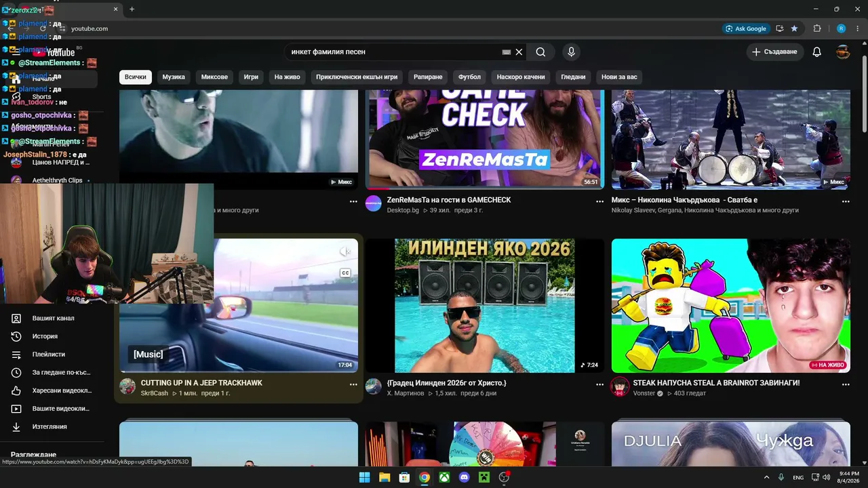Open the ZenReMasTa GAMECHECK video thumbnail
This screenshot has height=488, width=868.
tap(485, 140)
